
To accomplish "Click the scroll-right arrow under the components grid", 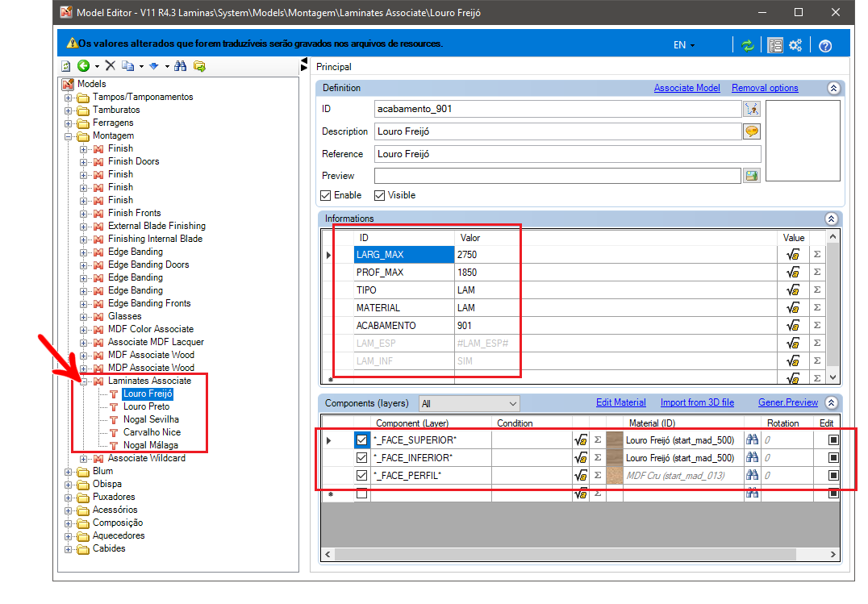I will pyautogui.click(x=833, y=554).
